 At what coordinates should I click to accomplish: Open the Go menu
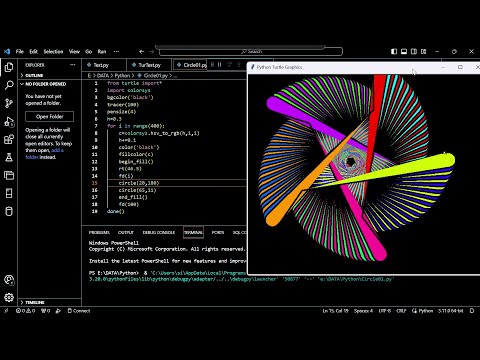(88, 51)
